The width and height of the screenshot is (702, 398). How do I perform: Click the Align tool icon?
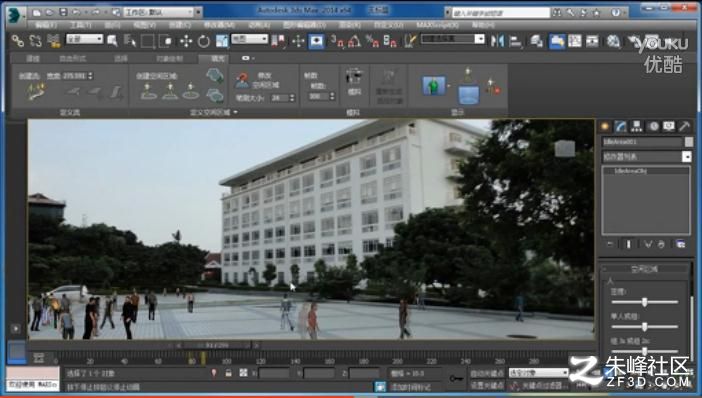tap(516, 41)
